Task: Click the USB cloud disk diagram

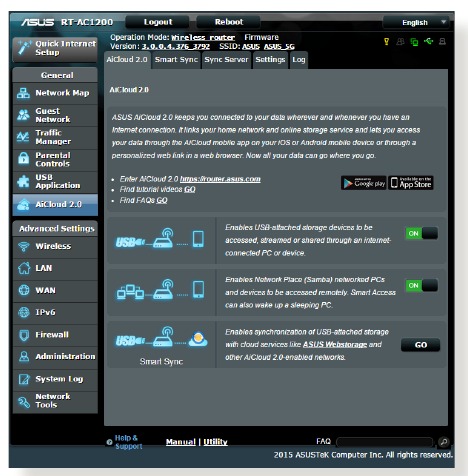Action: (160, 239)
